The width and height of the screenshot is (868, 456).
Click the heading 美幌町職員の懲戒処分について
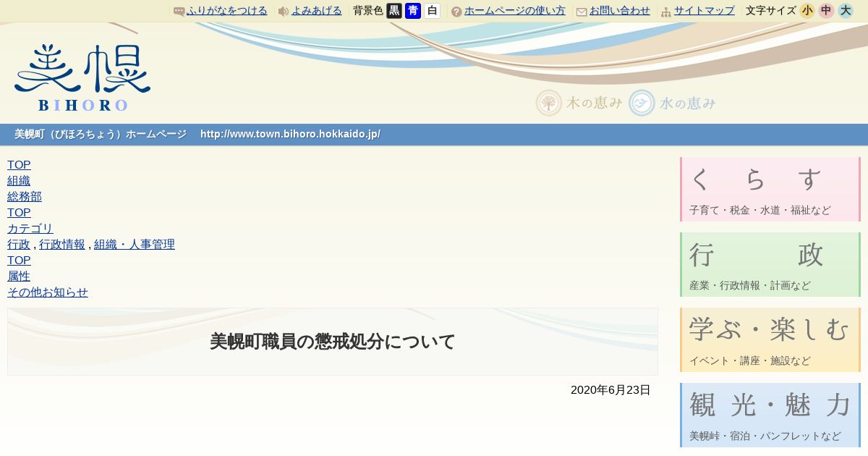point(333,342)
